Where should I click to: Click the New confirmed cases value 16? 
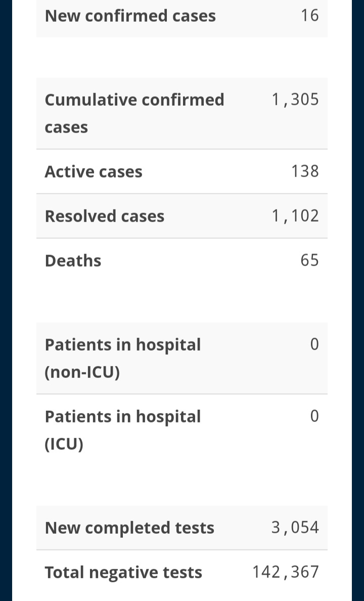[309, 16]
